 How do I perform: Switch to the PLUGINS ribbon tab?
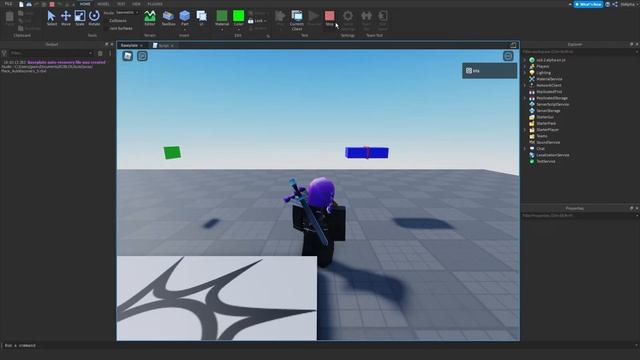point(155,4)
